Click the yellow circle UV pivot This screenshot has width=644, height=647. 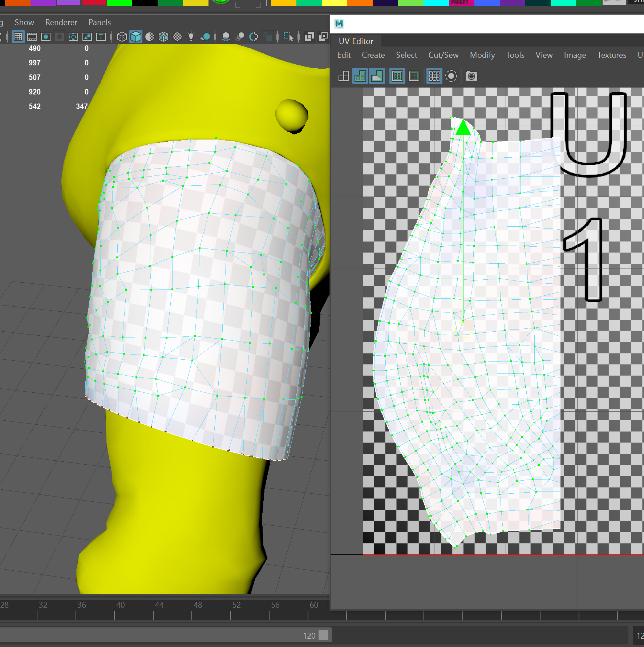(463, 330)
